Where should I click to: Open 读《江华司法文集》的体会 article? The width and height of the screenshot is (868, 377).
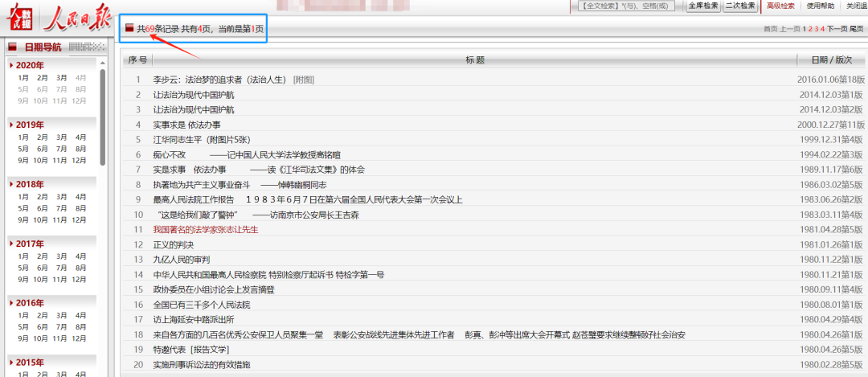[x=259, y=170]
